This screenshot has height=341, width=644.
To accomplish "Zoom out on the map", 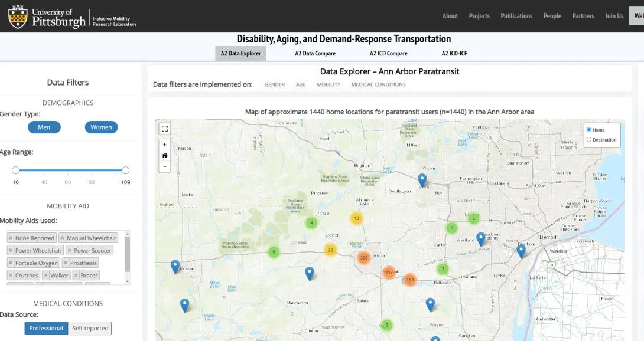I will (x=165, y=166).
